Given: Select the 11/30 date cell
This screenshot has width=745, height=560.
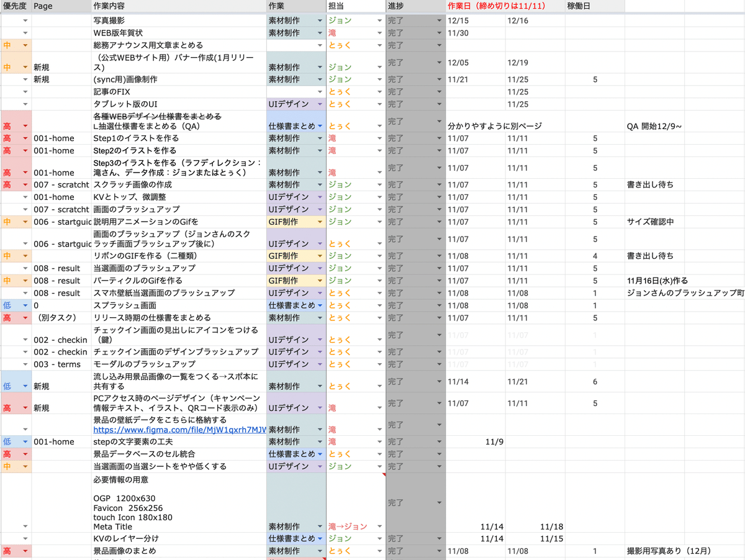Looking at the screenshot, I should pyautogui.click(x=475, y=33).
